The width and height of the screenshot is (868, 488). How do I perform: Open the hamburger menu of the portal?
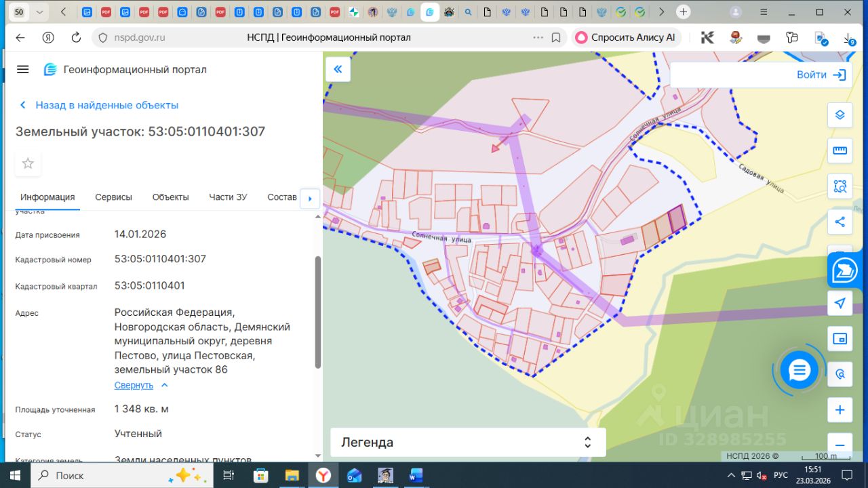[23, 69]
